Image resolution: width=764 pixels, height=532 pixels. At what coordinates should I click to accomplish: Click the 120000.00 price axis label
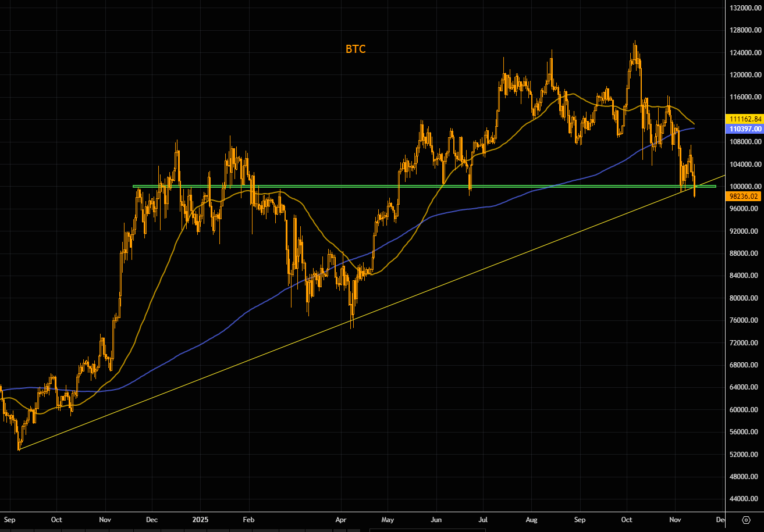pyautogui.click(x=744, y=75)
